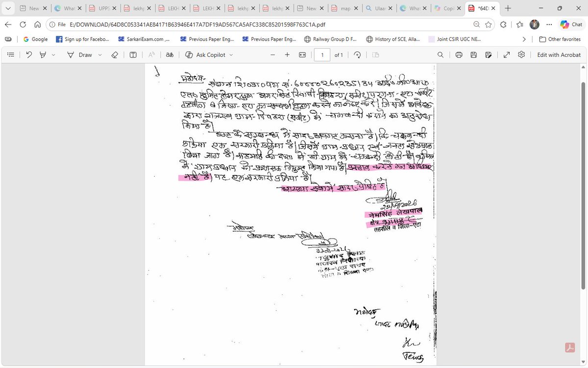588x368 pixels.
Task: Open the Google bookmark
Action: pos(36,39)
